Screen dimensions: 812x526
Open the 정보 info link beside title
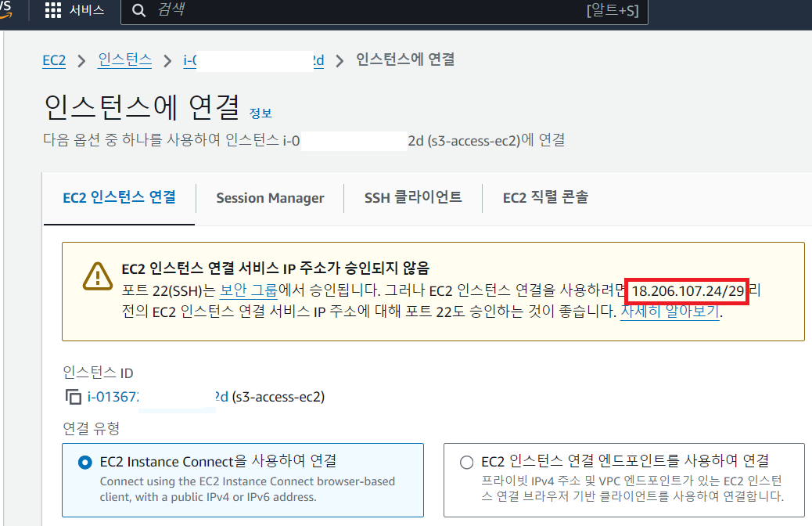click(x=260, y=113)
